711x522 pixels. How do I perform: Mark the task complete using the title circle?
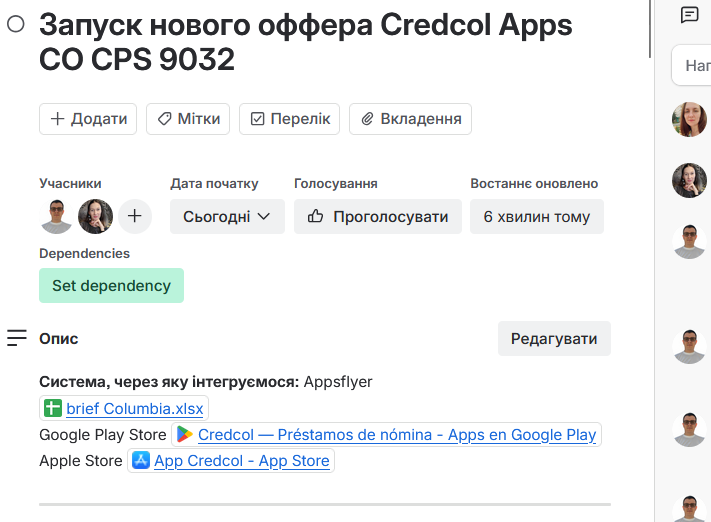pyautogui.click(x=16, y=25)
